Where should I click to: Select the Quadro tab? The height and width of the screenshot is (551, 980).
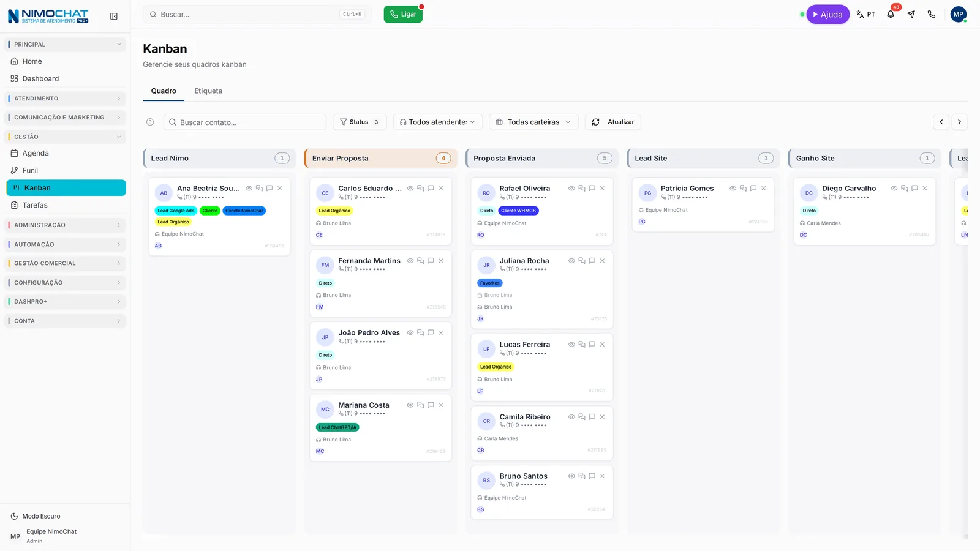(164, 91)
